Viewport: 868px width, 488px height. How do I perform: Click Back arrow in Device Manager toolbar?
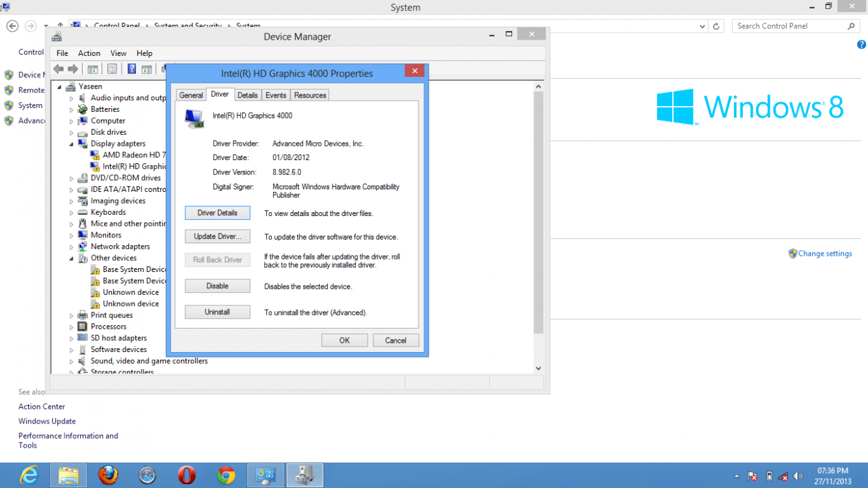[x=59, y=69]
